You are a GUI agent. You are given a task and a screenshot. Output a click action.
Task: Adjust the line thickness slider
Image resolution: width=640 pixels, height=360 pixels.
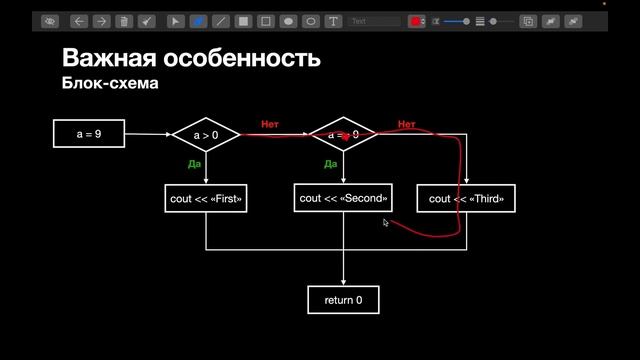(501, 21)
